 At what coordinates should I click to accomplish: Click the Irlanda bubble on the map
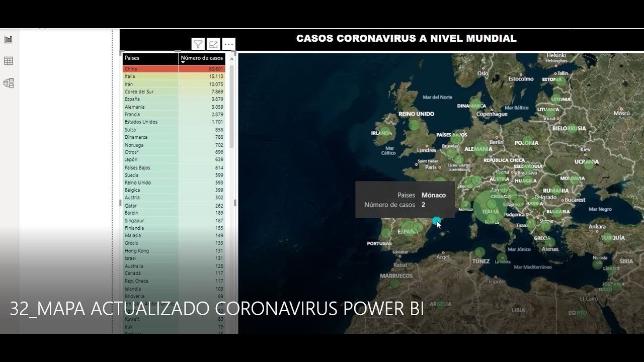[x=386, y=133]
